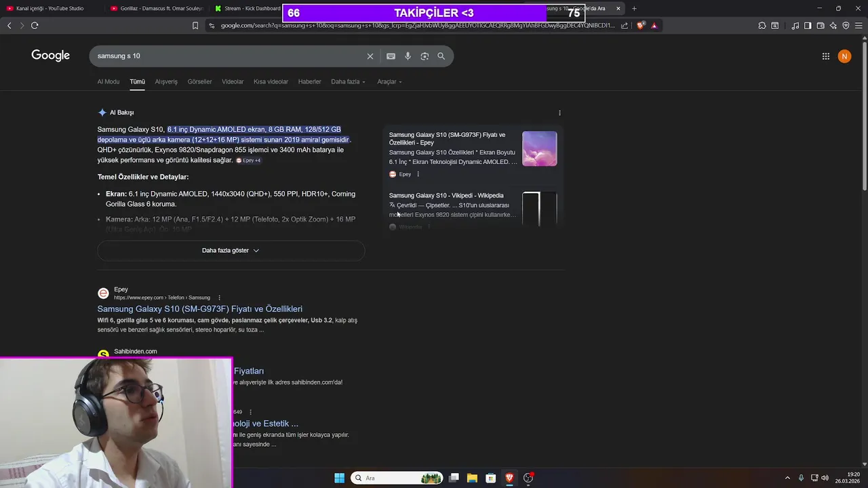This screenshot has height=488, width=868.
Task: Show hidden system tray icons
Action: click(787, 478)
